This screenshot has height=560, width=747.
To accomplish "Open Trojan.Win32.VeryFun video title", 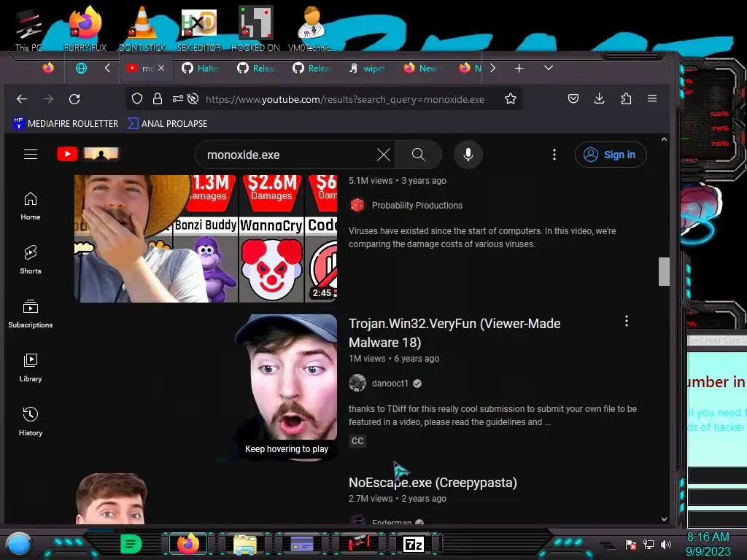I will pyautogui.click(x=454, y=332).
